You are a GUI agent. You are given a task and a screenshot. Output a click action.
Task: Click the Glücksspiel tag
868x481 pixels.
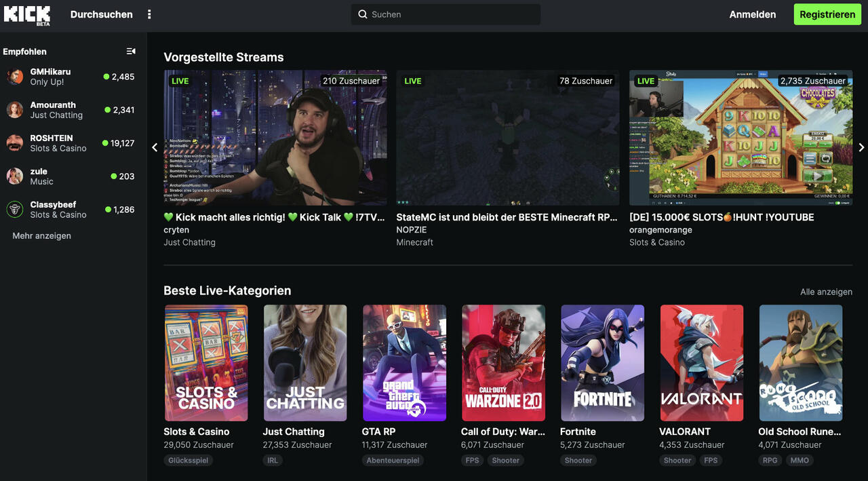click(x=188, y=460)
